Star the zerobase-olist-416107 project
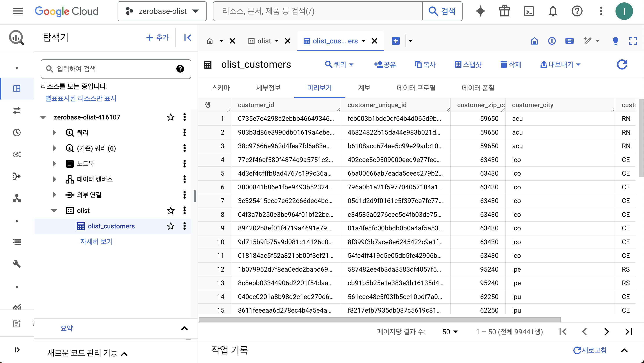The height and width of the screenshot is (363, 644). point(171,117)
